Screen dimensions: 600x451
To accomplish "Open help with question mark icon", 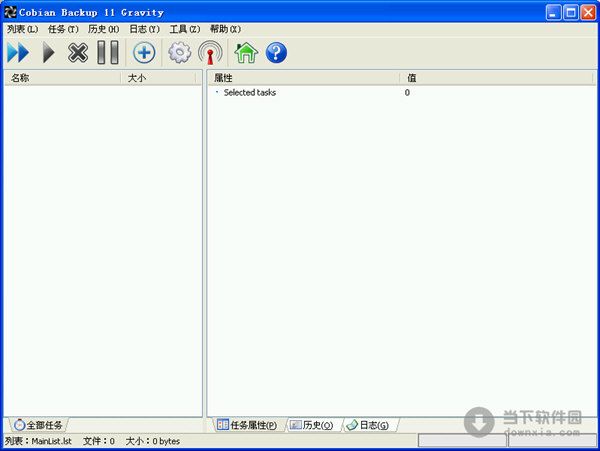I will tap(276, 52).
